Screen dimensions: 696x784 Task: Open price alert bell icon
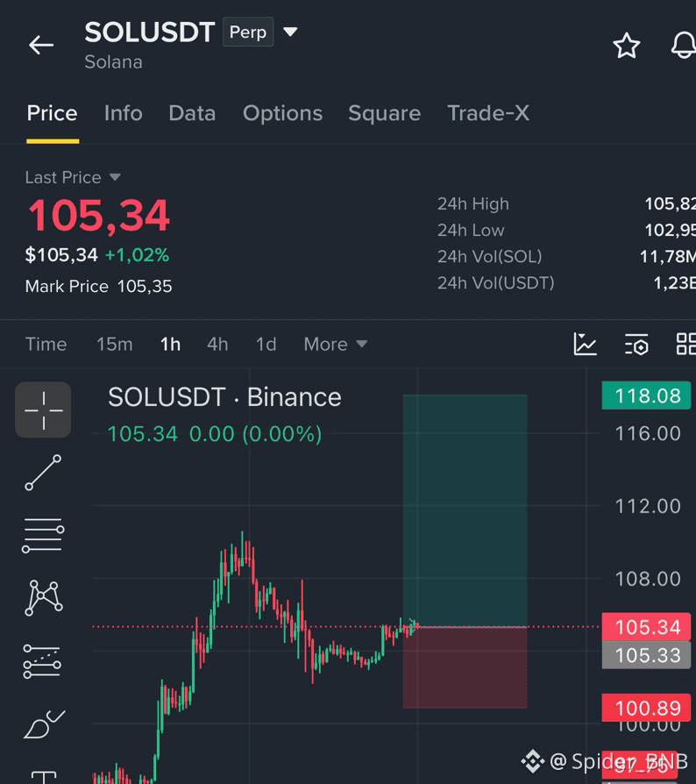coord(684,45)
